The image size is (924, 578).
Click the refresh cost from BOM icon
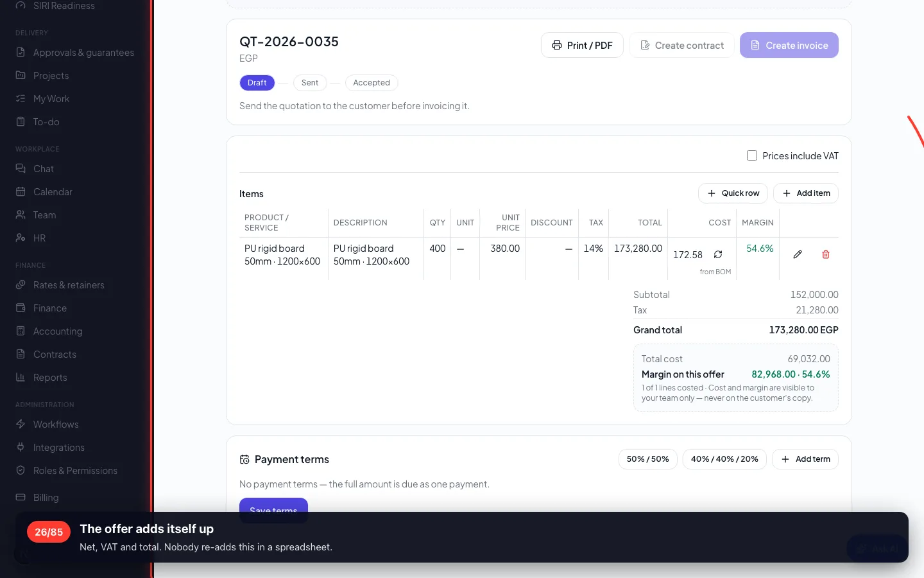718,255
